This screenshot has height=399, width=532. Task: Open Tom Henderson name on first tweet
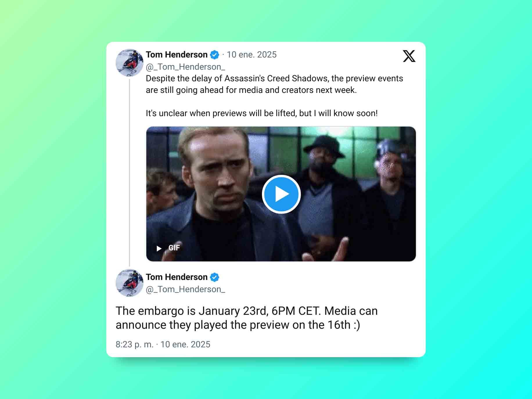(177, 55)
